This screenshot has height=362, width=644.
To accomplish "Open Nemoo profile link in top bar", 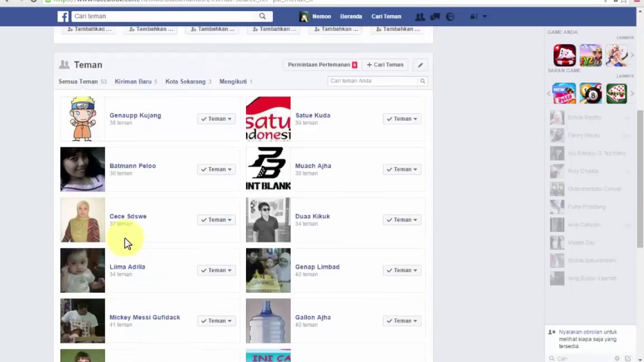I will [x=321, y=17].
